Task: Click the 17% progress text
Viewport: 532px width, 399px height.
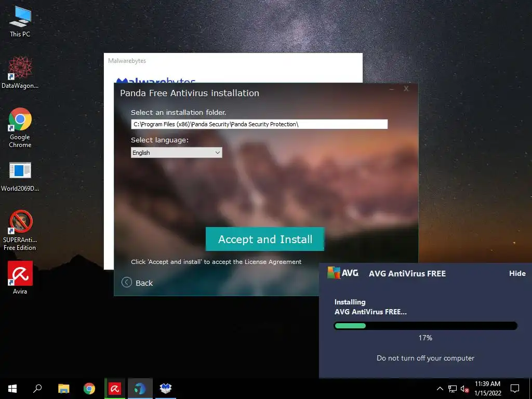Action: [x=425, y=338]
